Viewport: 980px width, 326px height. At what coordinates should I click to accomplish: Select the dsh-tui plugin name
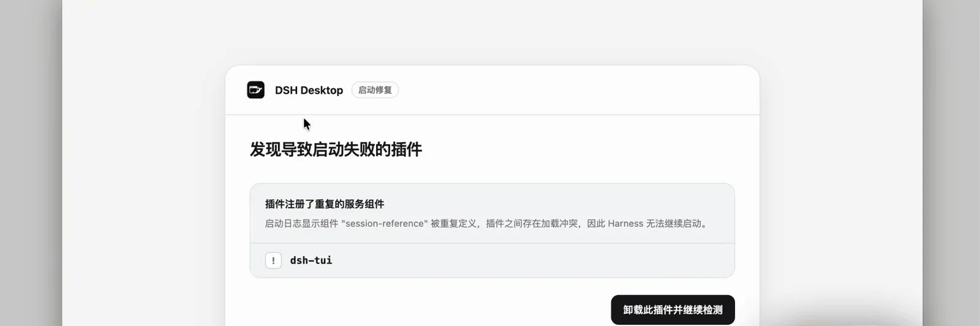(311, 260)
